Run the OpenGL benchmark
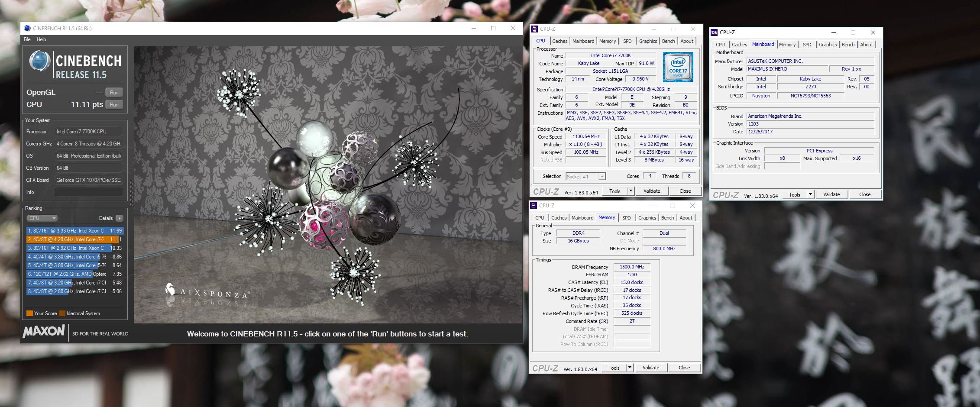 (114, 92)
